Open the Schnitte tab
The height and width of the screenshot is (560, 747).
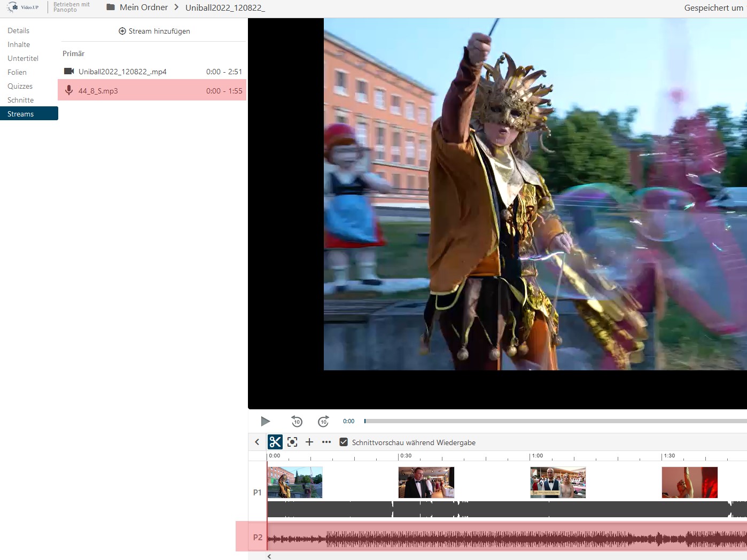pyautogui.click(x=21, y=100)
